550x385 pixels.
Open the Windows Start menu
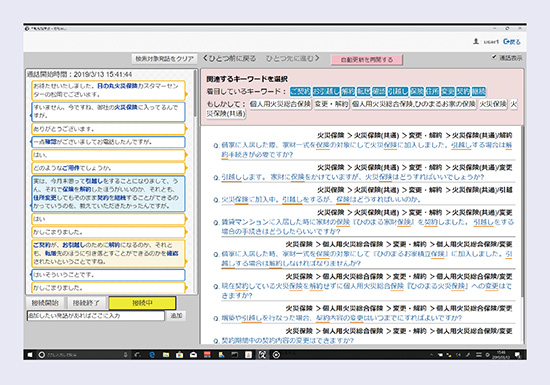click(x=30, y=355)
